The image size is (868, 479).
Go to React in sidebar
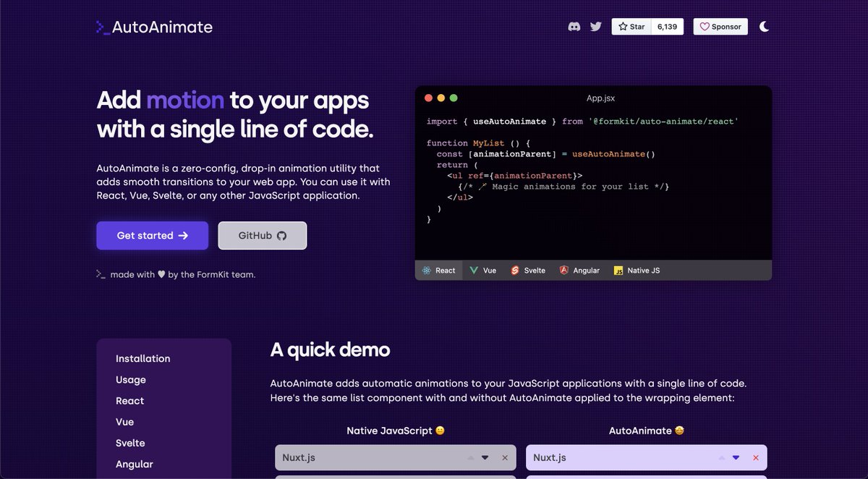(x=130, y=400)
